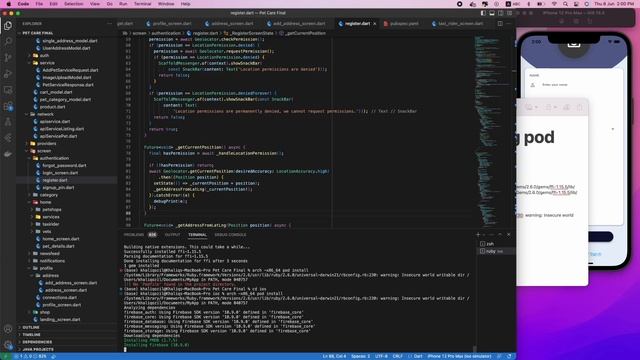This screenshot has width=640, height=360.
Task: Maximize the terminal panel size
Action: (x=500, y=235)
